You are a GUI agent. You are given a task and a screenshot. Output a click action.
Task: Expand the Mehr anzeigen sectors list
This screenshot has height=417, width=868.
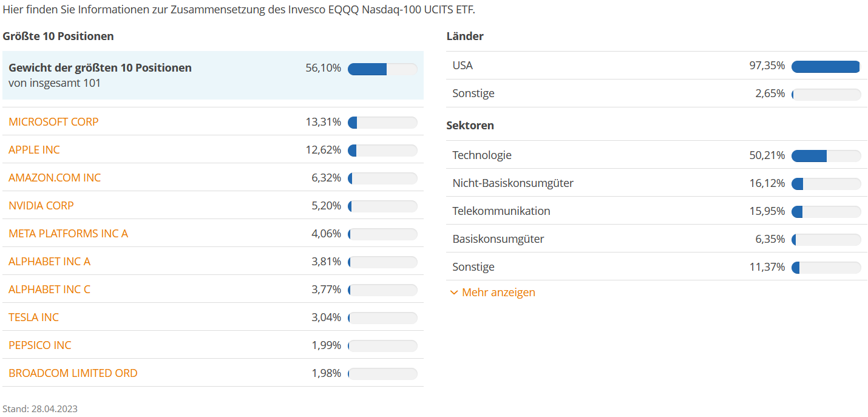[498, 293]
